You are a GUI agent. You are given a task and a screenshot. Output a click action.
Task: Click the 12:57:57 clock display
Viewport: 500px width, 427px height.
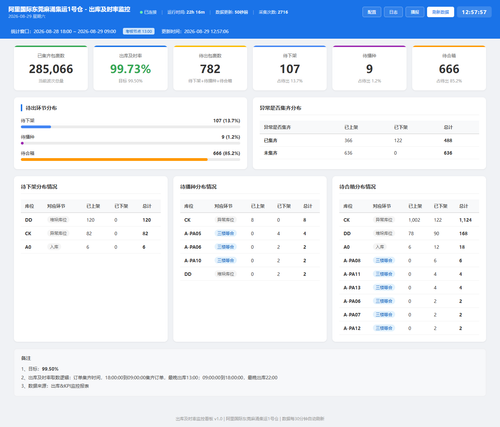pyautogui.click(x=474, y=12)
